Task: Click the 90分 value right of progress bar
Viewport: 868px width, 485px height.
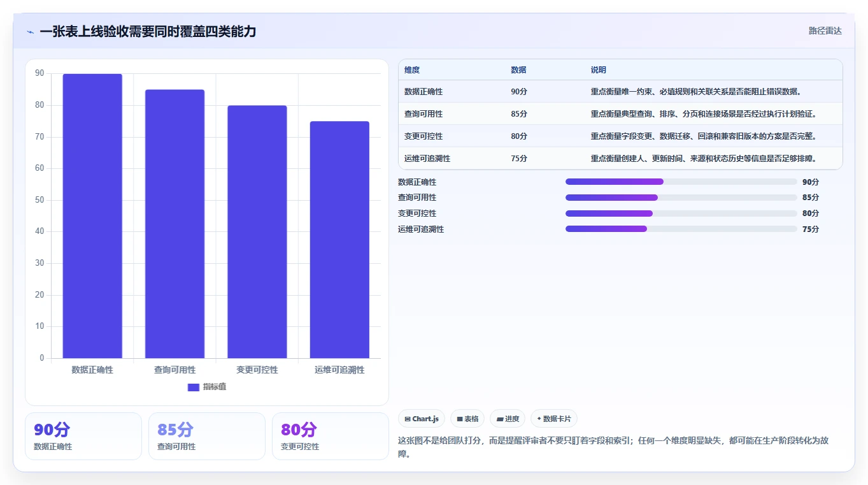Action: coord(811,182)
